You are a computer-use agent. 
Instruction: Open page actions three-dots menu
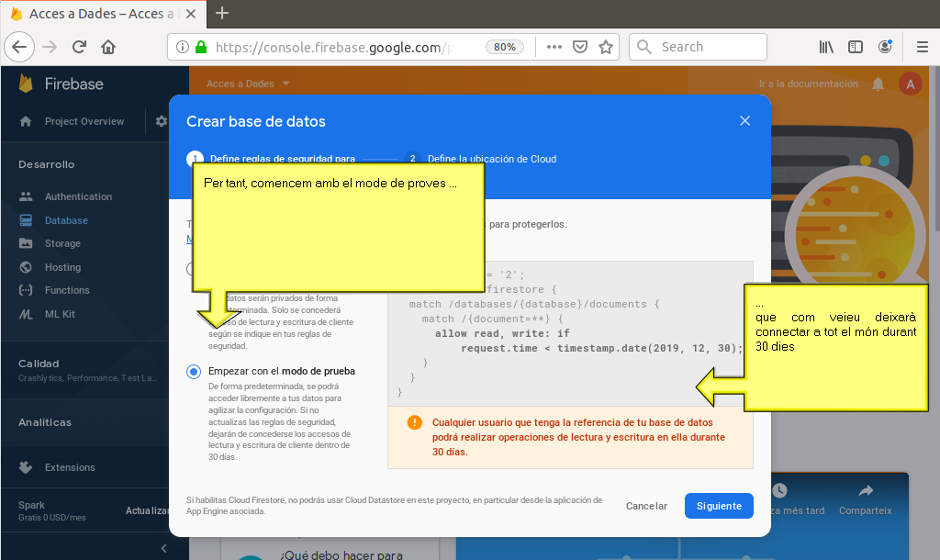(x=554, y=47)
